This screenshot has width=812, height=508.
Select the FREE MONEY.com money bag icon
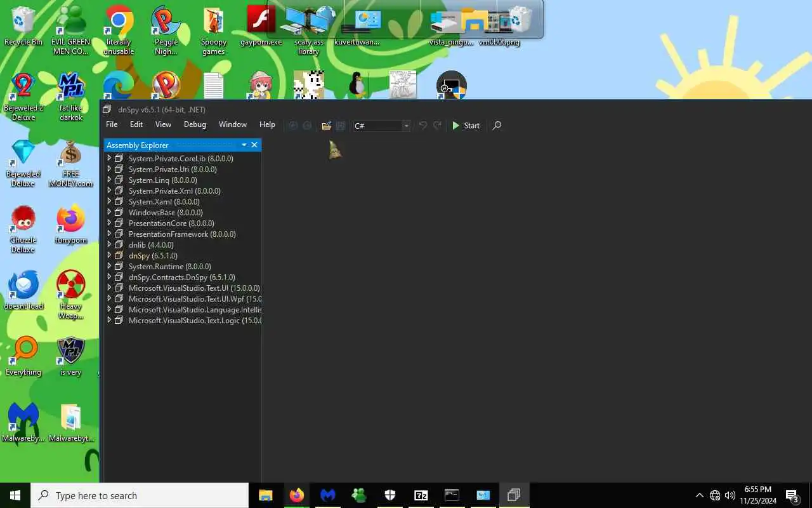coord(70,163)
